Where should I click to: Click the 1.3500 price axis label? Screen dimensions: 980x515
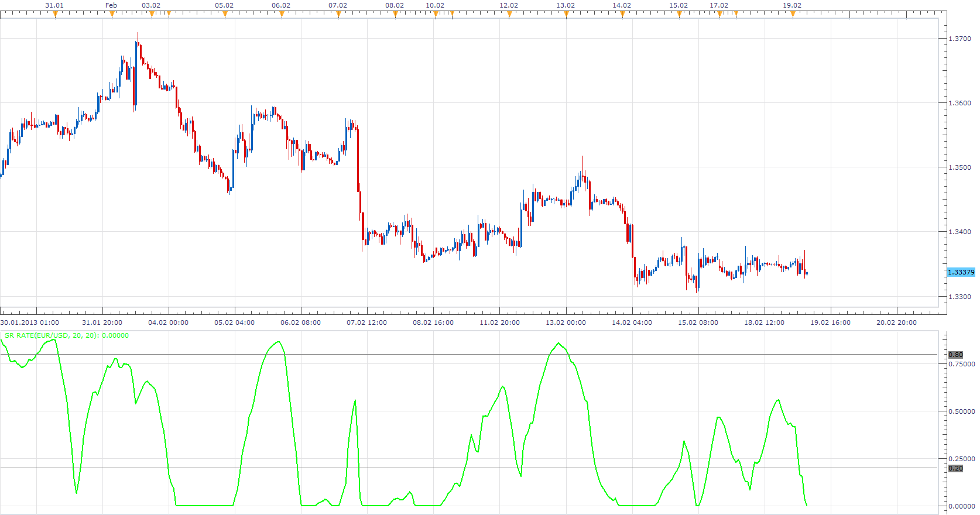[960, 167]
